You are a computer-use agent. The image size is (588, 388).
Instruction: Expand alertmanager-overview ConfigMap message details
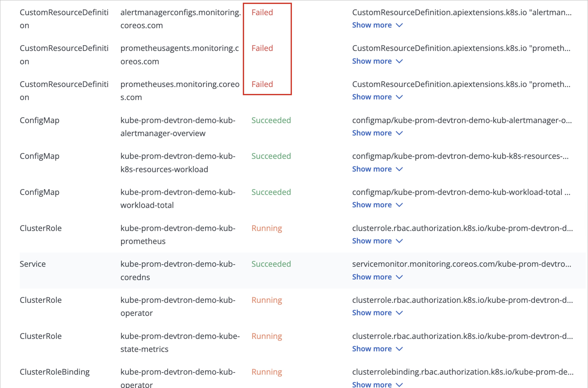tap(377, 133)
